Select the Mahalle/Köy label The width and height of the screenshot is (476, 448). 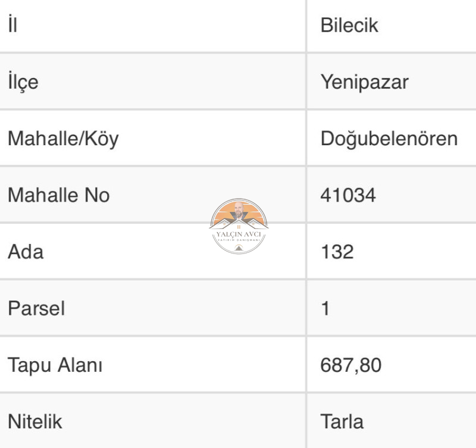pyautogui.click(x=63, y=139)
